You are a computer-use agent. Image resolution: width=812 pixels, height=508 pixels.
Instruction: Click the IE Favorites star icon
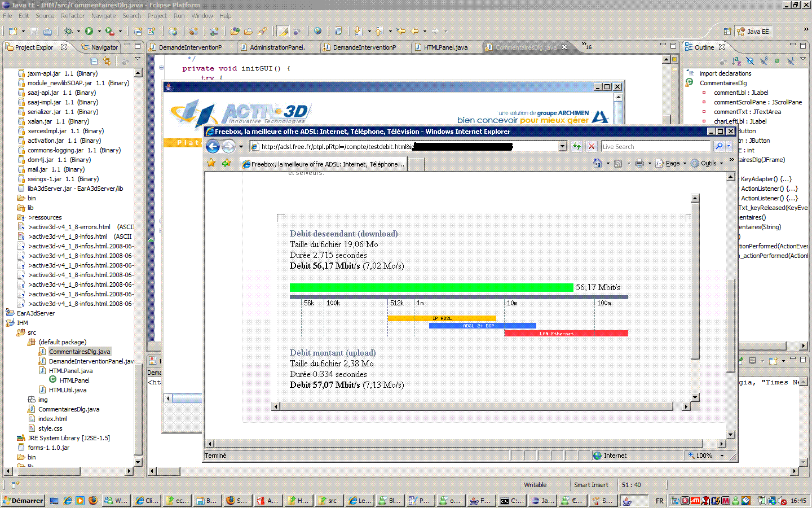211,163
